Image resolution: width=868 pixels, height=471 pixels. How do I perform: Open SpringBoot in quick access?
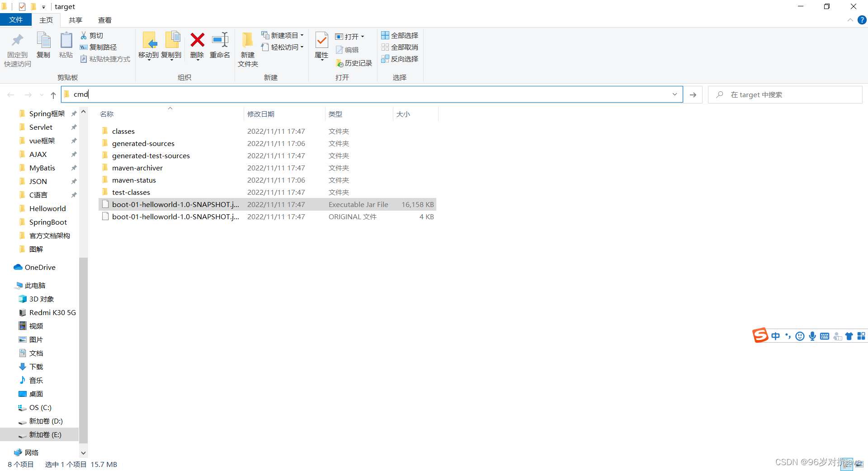pyautogui.click(x=48, y=222)
